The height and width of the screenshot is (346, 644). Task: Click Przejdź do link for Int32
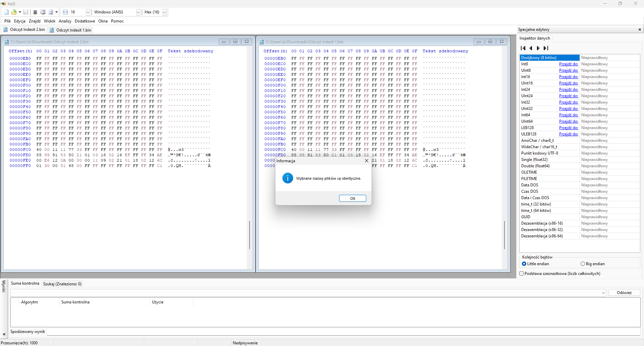click(569, 102)
